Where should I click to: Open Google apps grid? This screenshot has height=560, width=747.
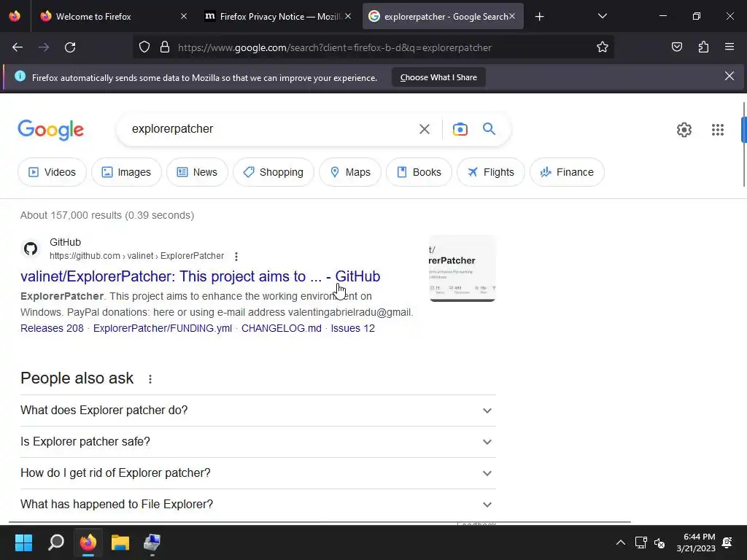point(718,130)
